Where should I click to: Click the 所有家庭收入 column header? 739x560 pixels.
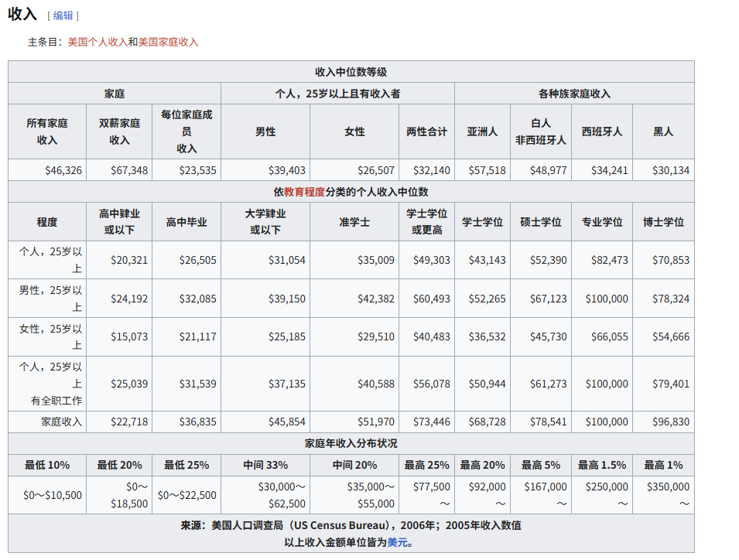[47, 131]
